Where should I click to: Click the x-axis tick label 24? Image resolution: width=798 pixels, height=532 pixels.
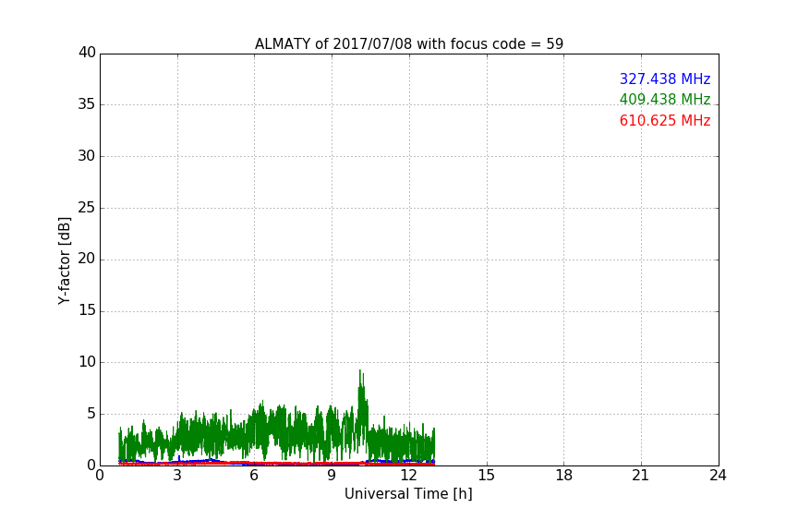point(718,476)
